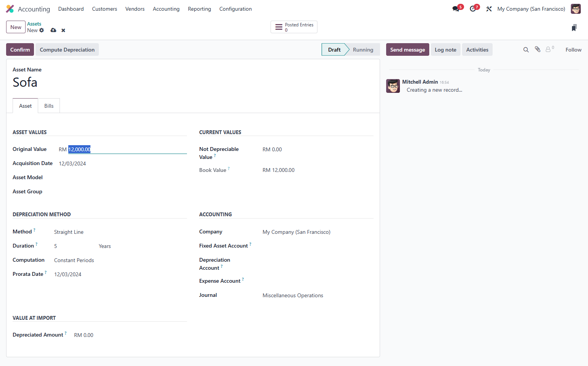Open the Journal dropdown Miscellaneous Operations
The image size is (588, 366).
coord(317,295)
